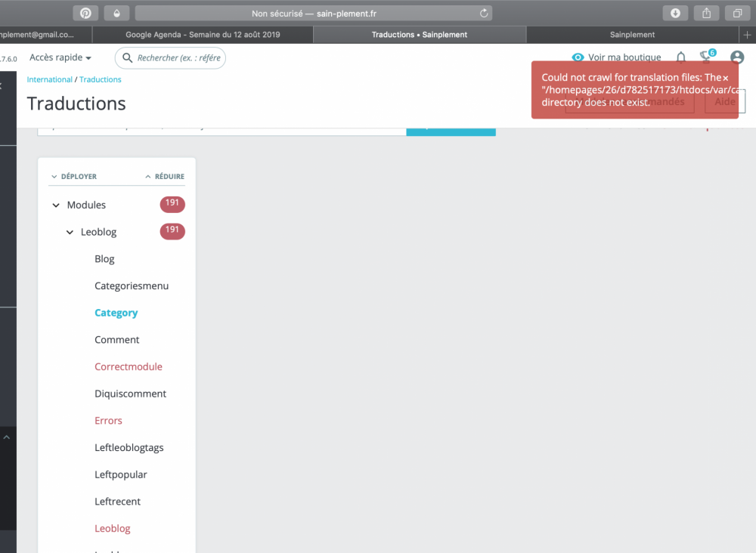Collapse the Modules tree node chevron
This screenshot has width=756, height=553.
[x=56, y=205]
